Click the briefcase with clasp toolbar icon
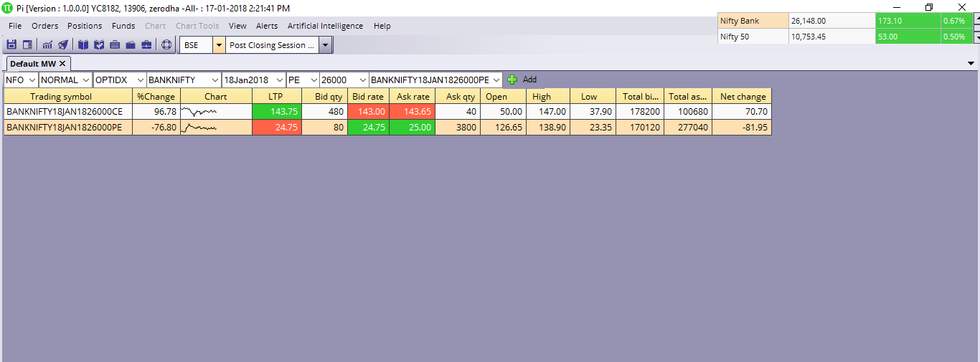 (146, 45)
